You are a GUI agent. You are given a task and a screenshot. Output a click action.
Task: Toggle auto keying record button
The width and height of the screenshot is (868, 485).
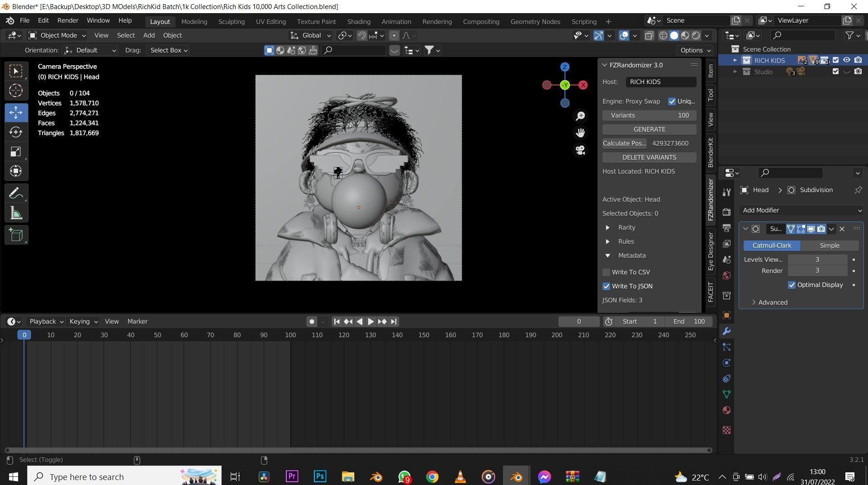tap(312, 321)
